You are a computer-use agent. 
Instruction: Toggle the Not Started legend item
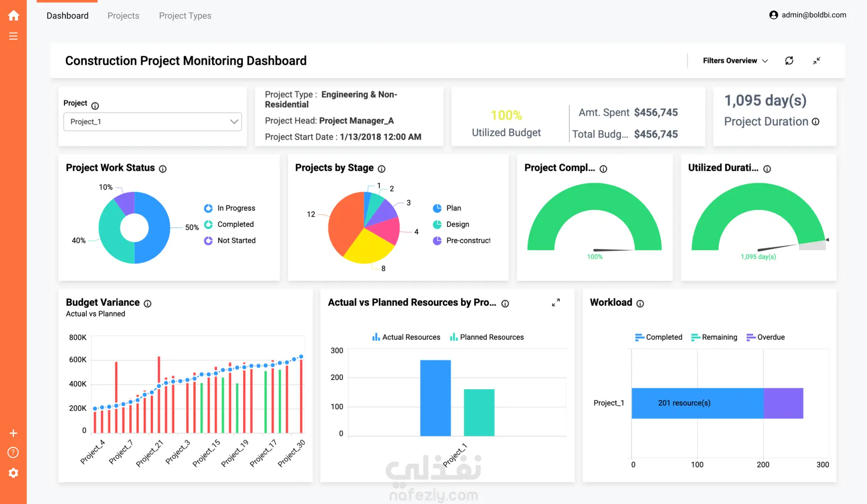[229, 241]
